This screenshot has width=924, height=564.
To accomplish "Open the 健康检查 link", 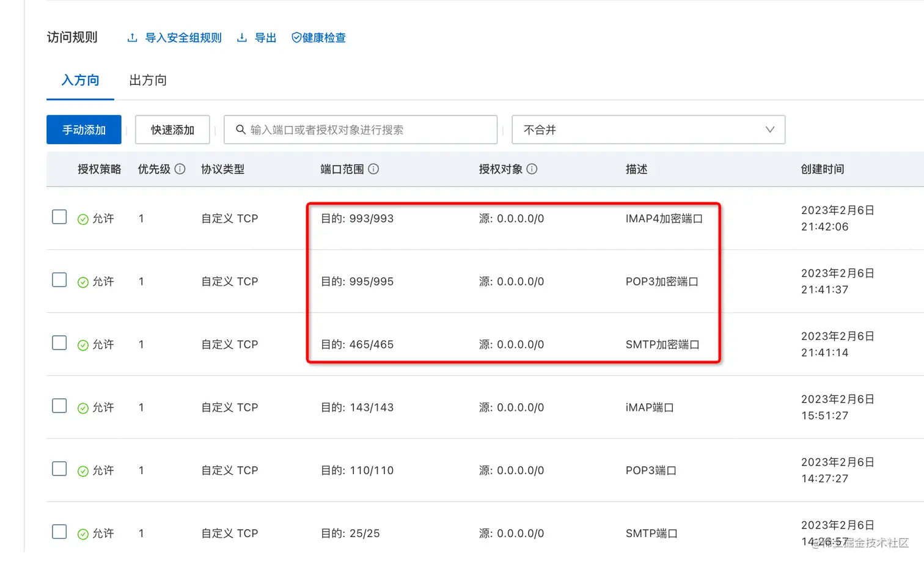I will (324, 38).
